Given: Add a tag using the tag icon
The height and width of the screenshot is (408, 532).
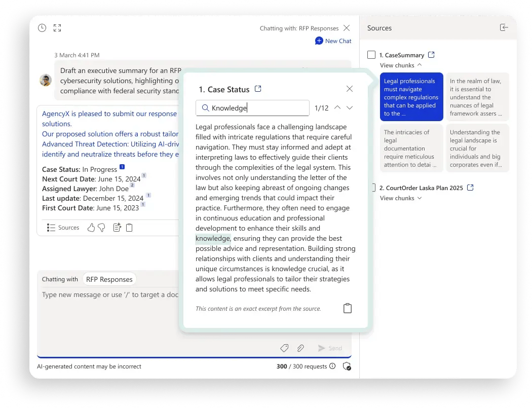Looking at the screenshot, I should (x=284, y=348).
